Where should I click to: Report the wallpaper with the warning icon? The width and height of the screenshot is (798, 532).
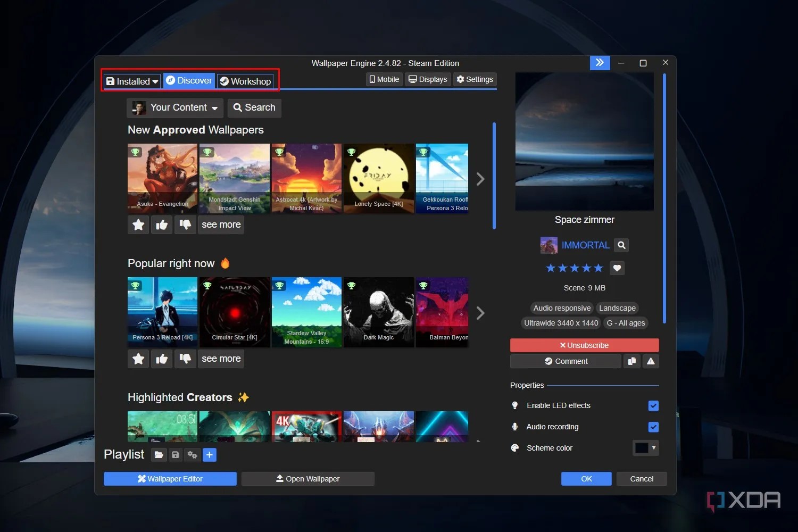pos(650,361)
